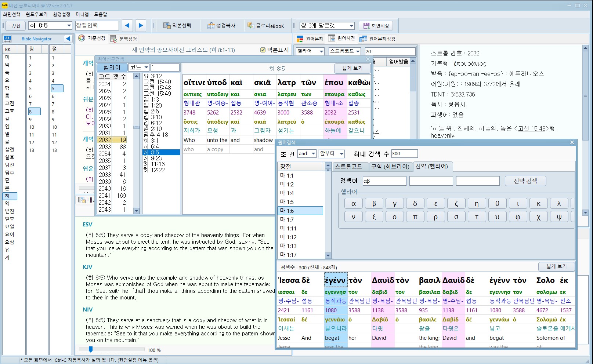Click the 검색어 input field containing αβ
The image size is (593, 364).
384,181
